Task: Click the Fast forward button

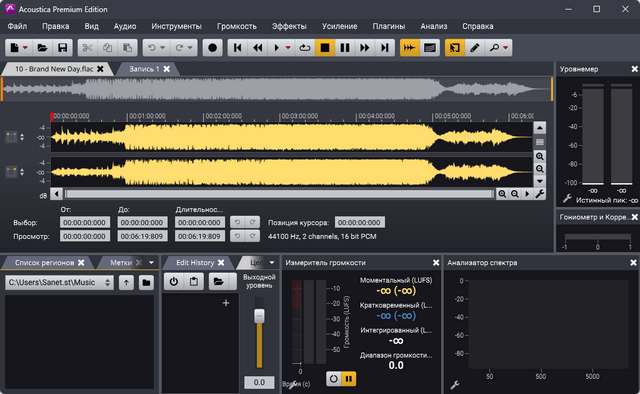Action: (364, 48)
